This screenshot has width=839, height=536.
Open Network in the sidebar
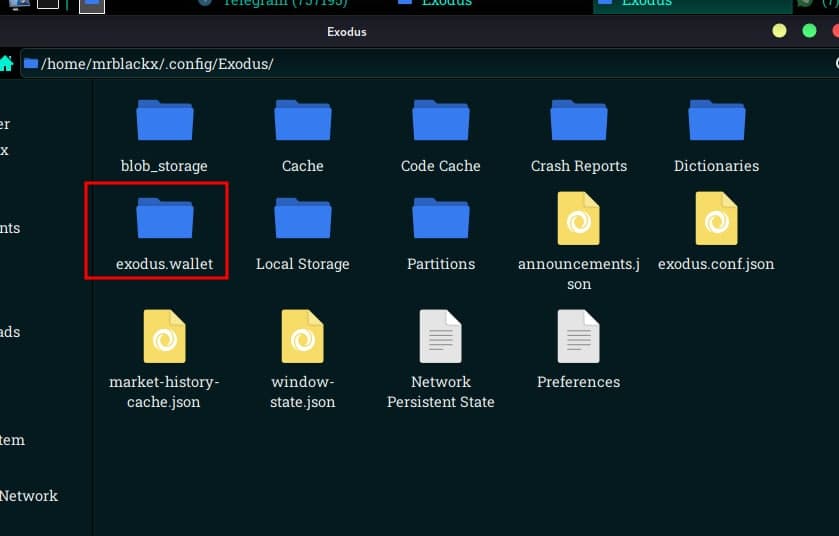click(x=28, y=496)
